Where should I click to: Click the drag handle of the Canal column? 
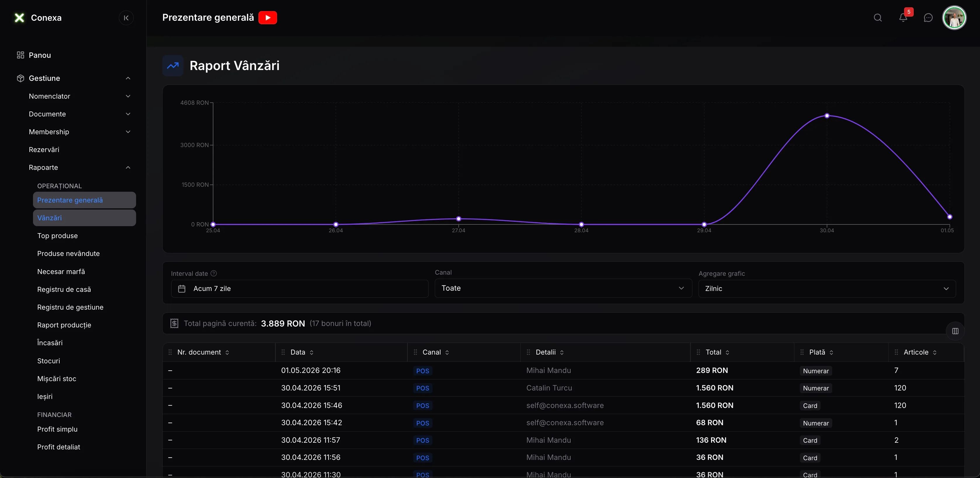416,353
